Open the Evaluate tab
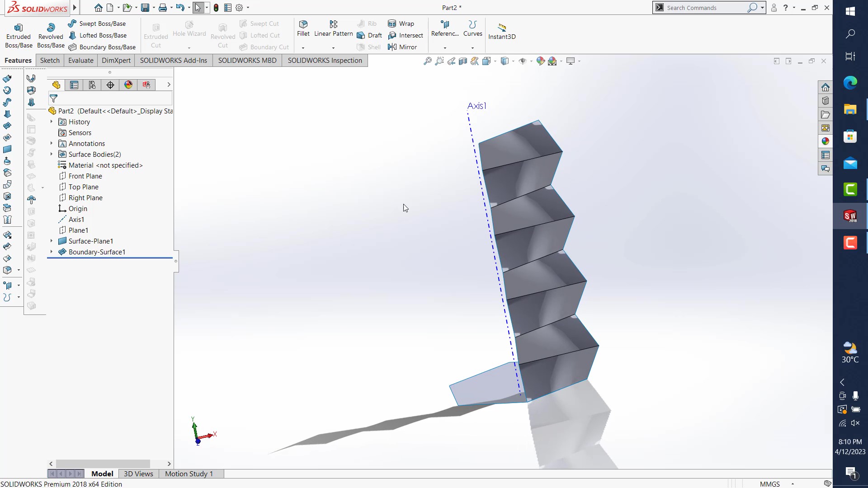The width and height of the screenshot is (868, 488). pos(80,61)
